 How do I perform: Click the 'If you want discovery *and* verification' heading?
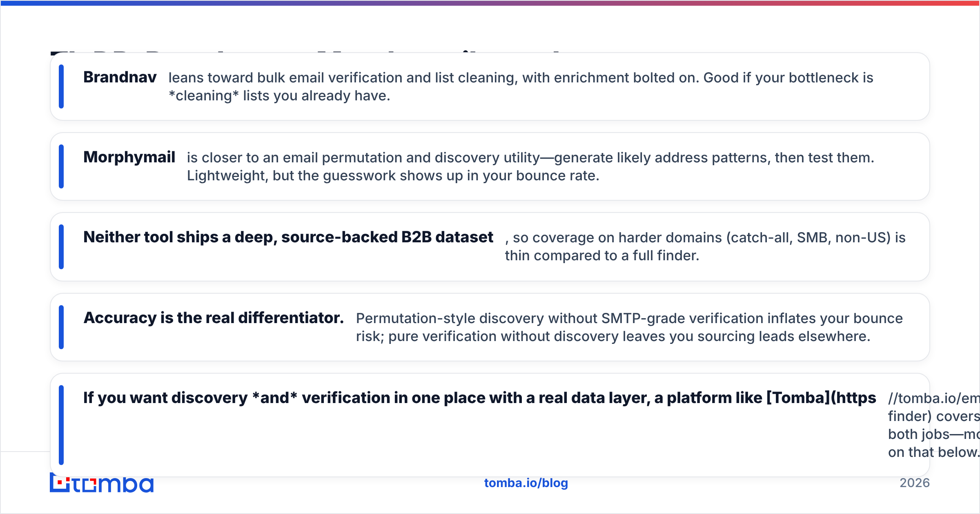click(x=480, y=398)
